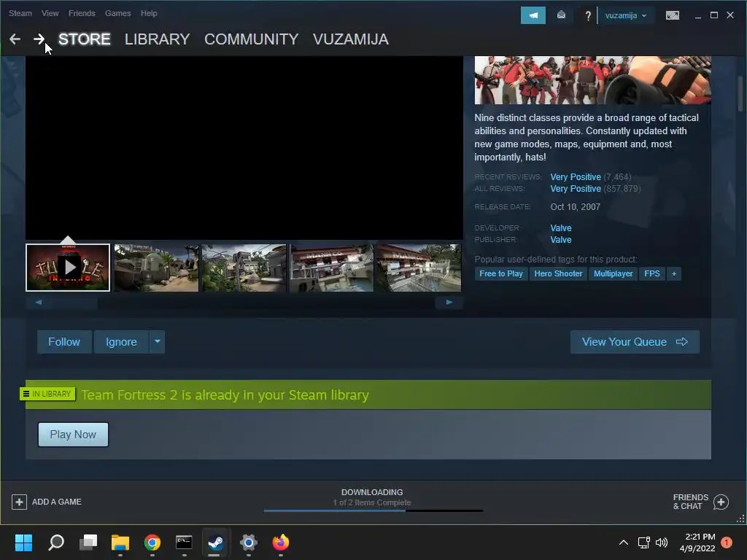Click the volume speaker tray icon
Viewport: 747px width, 560px height.
click(662, 542)
